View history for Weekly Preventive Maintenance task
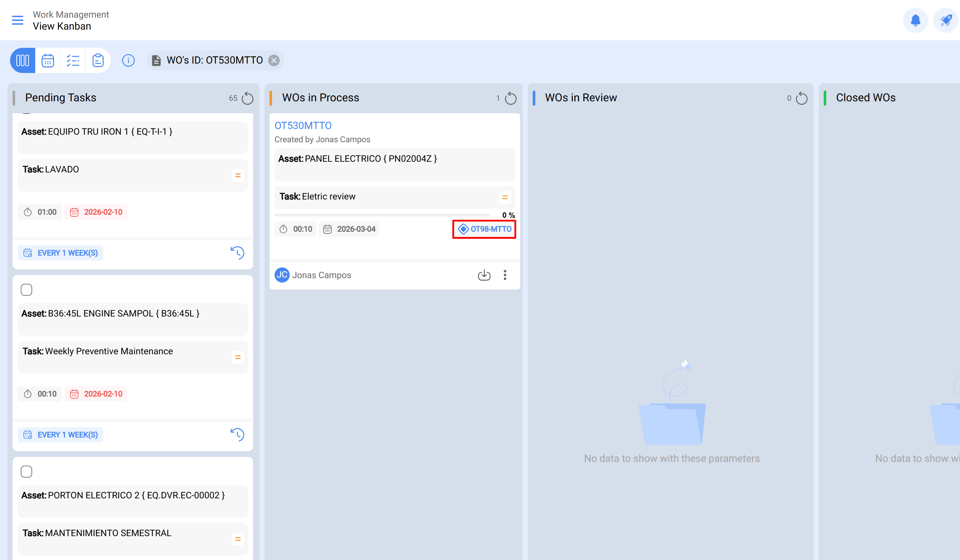 tap(237, 434)
